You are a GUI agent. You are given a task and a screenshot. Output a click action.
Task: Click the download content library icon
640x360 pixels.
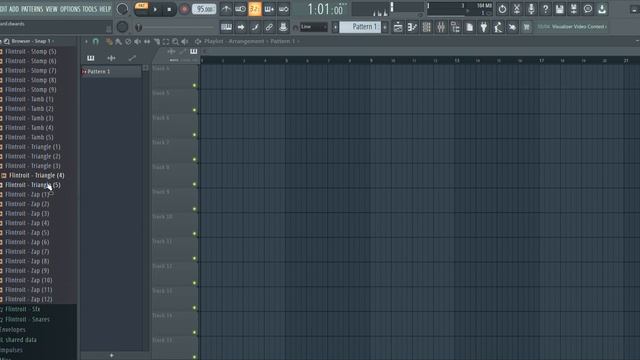click(602, 9)
